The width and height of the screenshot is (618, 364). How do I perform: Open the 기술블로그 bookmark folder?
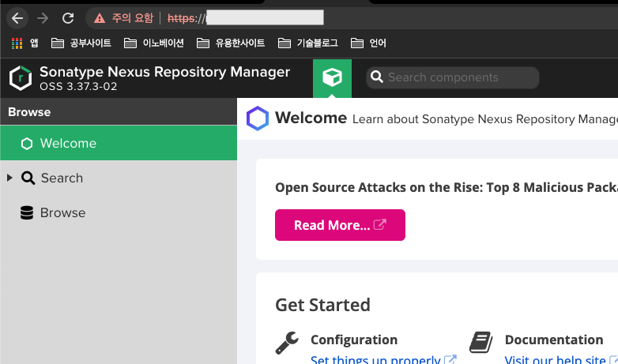coord(308,43)
